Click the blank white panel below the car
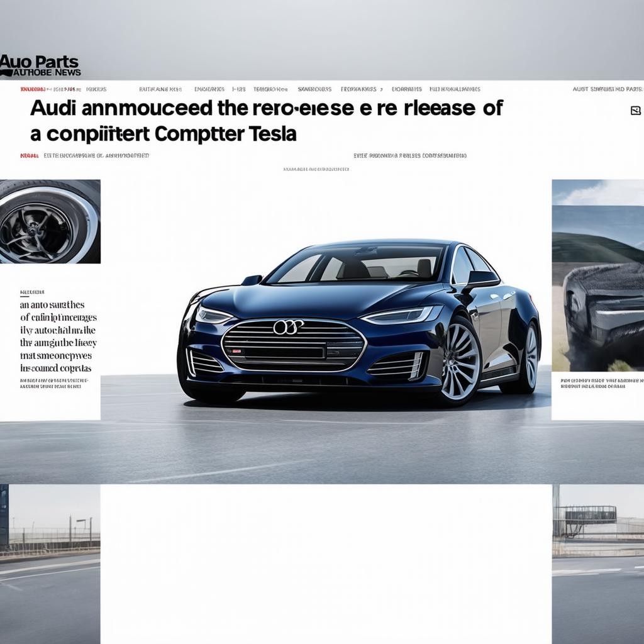Image resolution: width=644 pixels, height=644 pixels. [326, 563]
